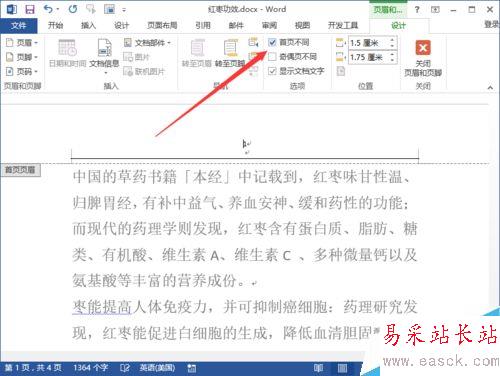Viewport: 500px width, 376px height.
Task: Click 登录 (Sign in) link
Action: pyautogui.click(x=492, y=24)
